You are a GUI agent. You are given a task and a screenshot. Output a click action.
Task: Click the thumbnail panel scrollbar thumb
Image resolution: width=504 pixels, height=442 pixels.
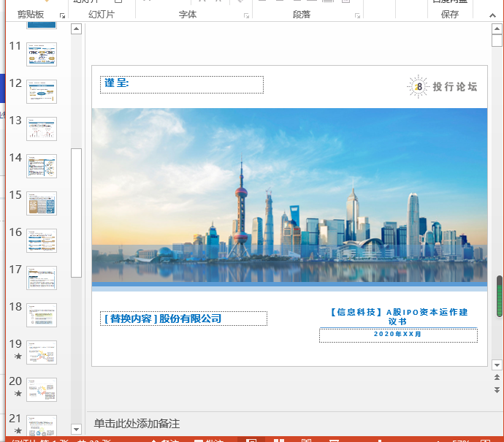click(x=76, y=213)
